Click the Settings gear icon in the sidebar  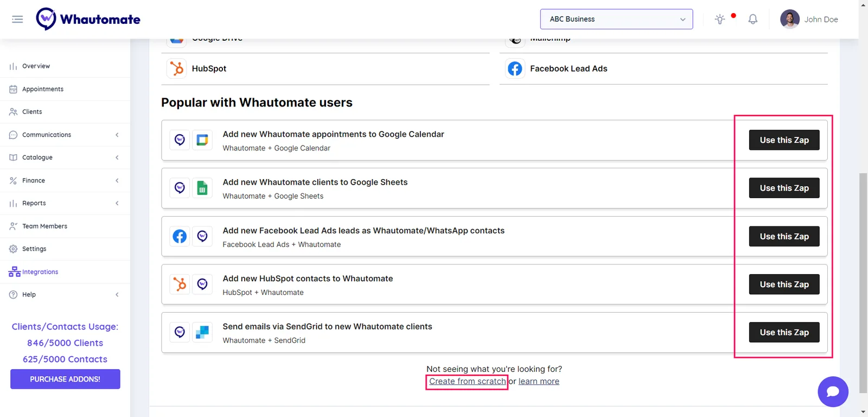coord(14,249)
